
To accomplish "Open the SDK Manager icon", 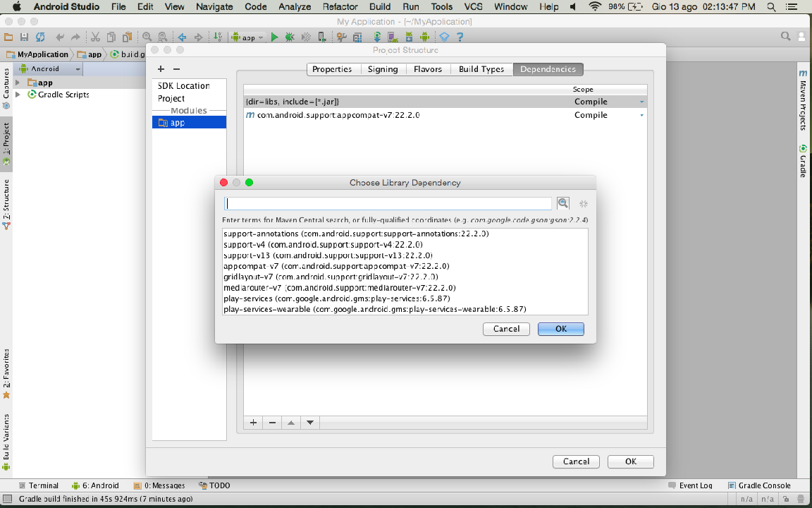I will click(409, 37).
